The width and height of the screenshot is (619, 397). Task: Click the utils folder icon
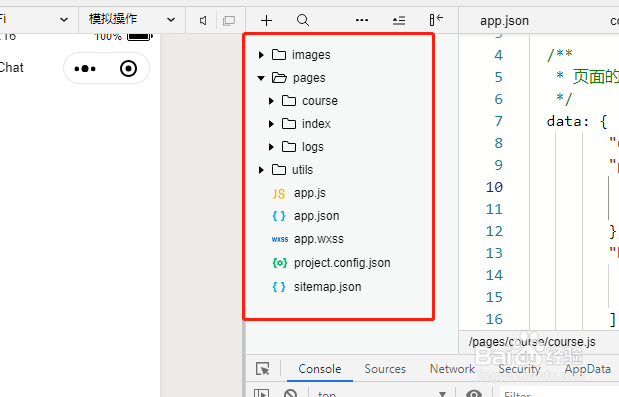pos(279,170)
